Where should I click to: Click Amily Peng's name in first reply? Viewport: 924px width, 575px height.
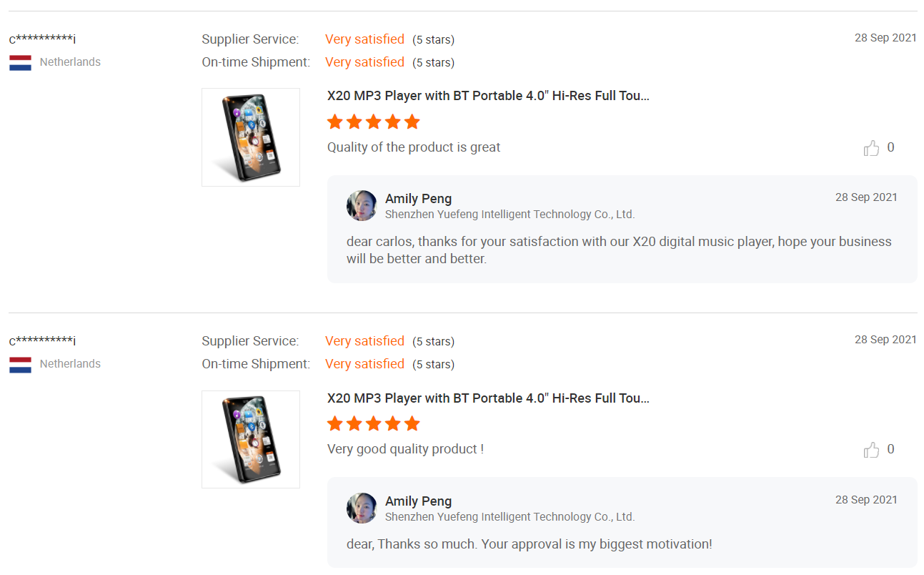click(418, 199)
